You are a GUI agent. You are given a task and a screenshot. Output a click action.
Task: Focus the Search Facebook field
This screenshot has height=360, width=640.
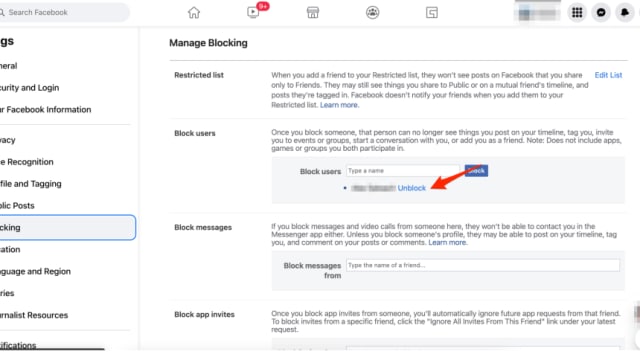point(64,13)
